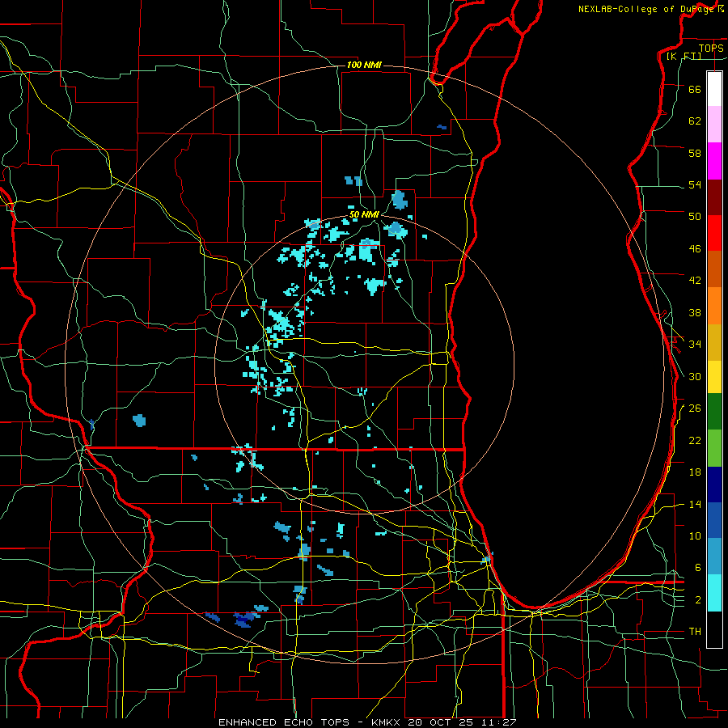Image resolution: width=728 pixels, height=728 pixels.
Task: Select the dark green legend swatch
Action: coord(714,412)
